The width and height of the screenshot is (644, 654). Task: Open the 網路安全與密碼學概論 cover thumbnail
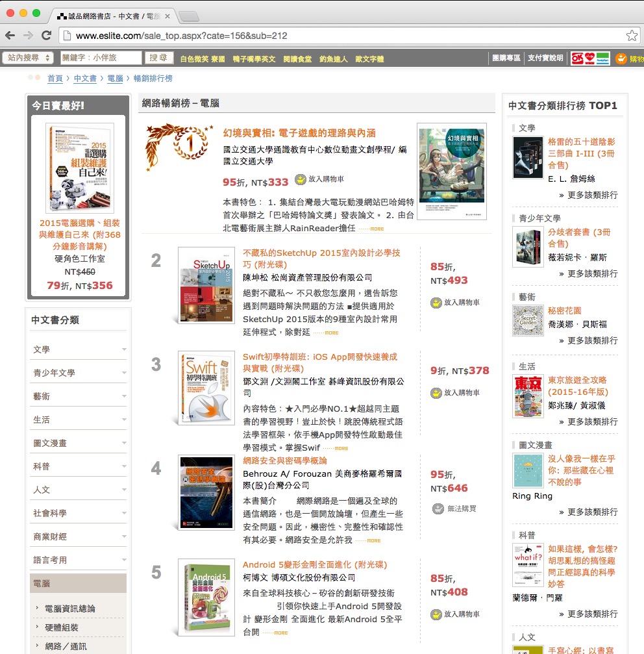pyautogui.click(x=206, y=492)
